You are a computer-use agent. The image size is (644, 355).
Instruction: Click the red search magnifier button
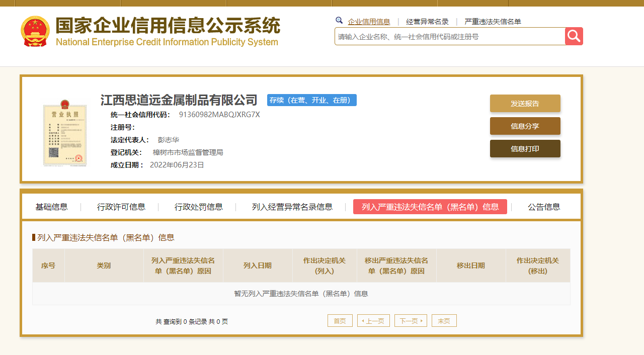pos(574,36)
